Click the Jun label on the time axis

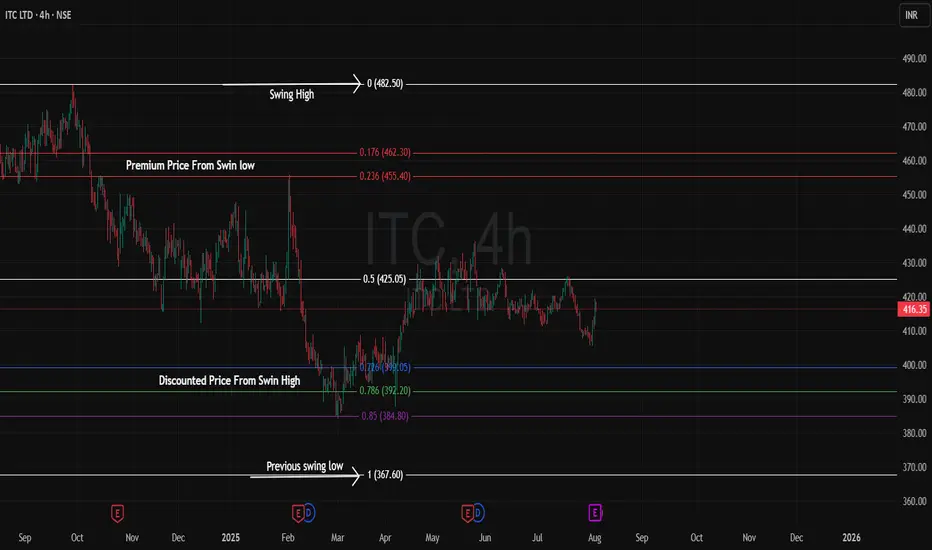(484, 538)
